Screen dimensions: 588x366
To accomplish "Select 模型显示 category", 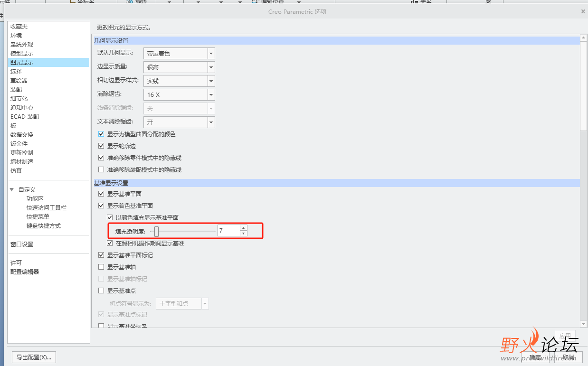I will tap(22, 54).
